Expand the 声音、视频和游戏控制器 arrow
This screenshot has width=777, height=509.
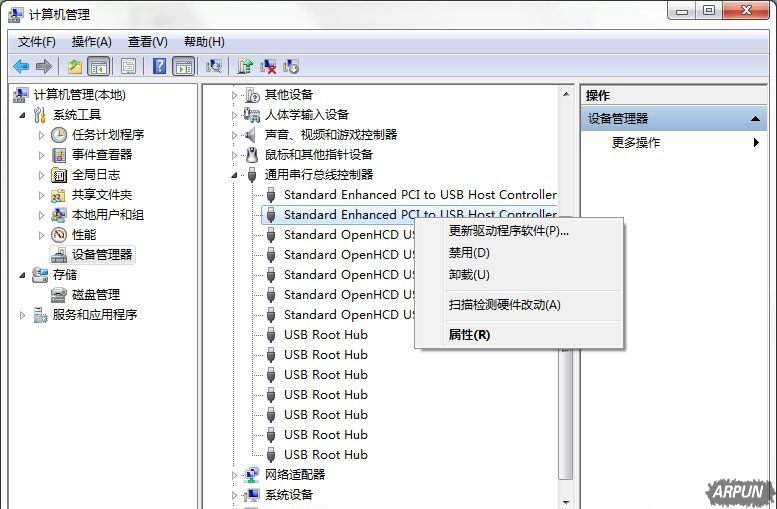pyautogui.click(x=234, y=135)
